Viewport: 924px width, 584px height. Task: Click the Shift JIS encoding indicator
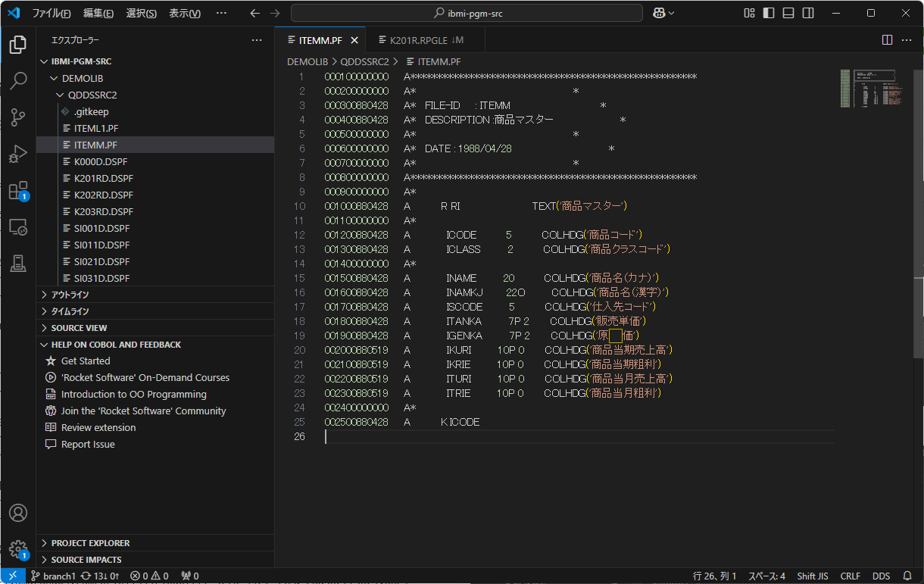[813, 576]
